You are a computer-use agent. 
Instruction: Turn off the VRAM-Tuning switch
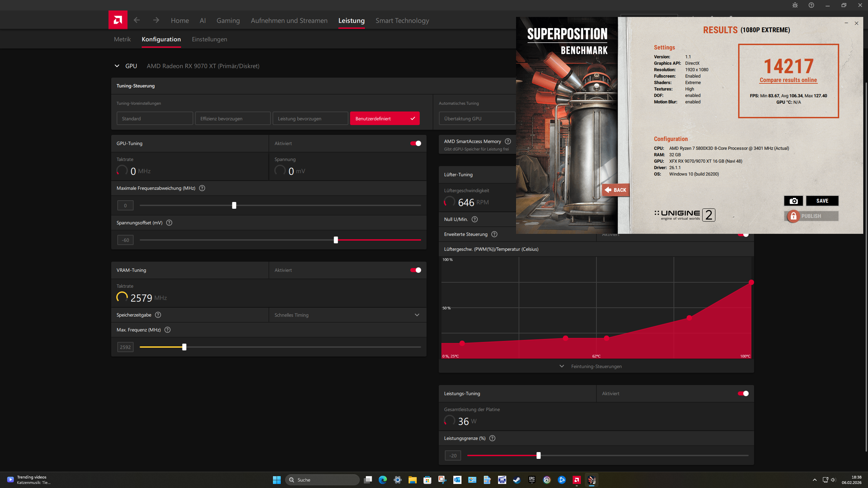[x=416, y=270]
